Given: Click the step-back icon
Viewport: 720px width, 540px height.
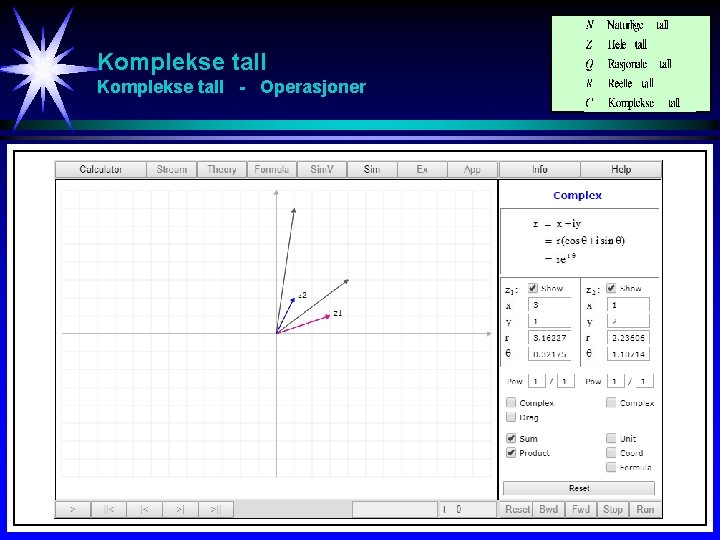Looking at the screenshot, I should [x=145, y=509].
